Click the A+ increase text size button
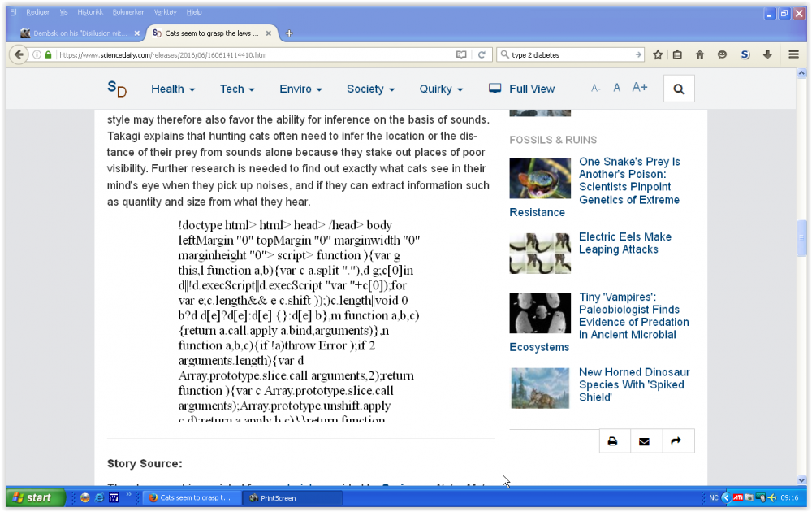The width and height of the screenshot is (812, 512). pyautogui.click(x=640, y=88)
